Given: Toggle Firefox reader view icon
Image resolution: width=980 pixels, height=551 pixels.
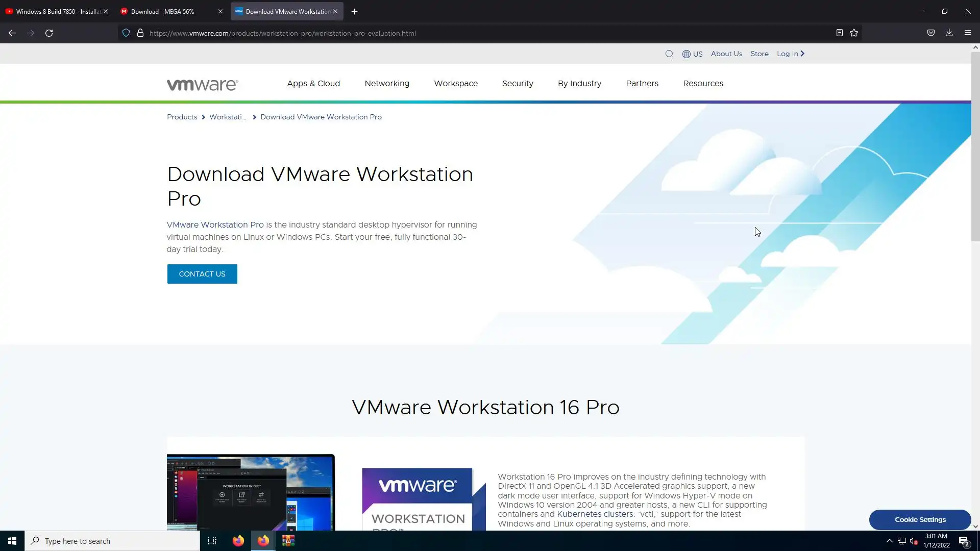Looking at the screenshot, I should click(839, 33).
